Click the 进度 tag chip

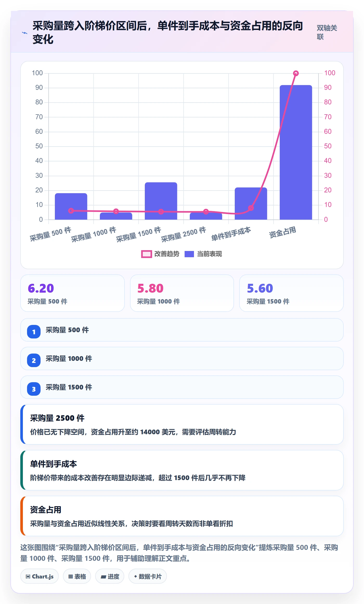(110, 576)
